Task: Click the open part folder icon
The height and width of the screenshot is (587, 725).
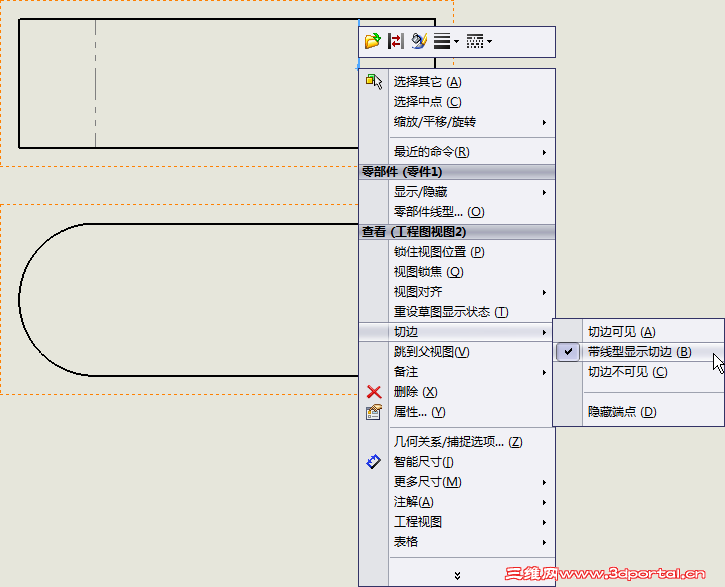Action: click(x=373, y=41)
